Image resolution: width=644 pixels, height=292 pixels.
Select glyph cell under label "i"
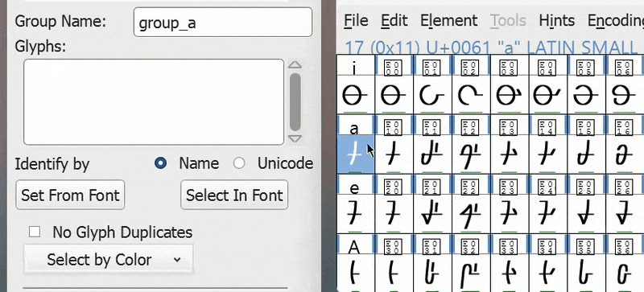click(x=355, y=95)
